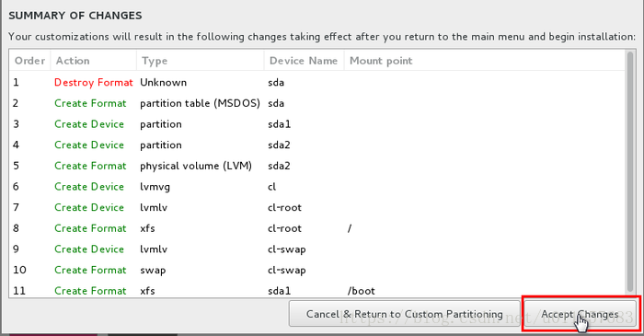Select the Create Device lvmlv cl-swap row
This screenshot has width=644, height=336.
coord(317,249)
